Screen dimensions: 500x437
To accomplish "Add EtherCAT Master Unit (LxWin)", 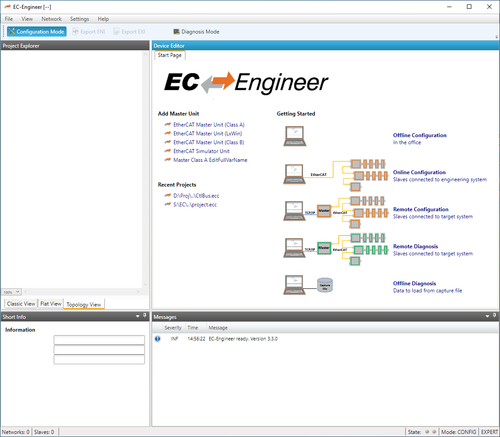I will 207,133.
